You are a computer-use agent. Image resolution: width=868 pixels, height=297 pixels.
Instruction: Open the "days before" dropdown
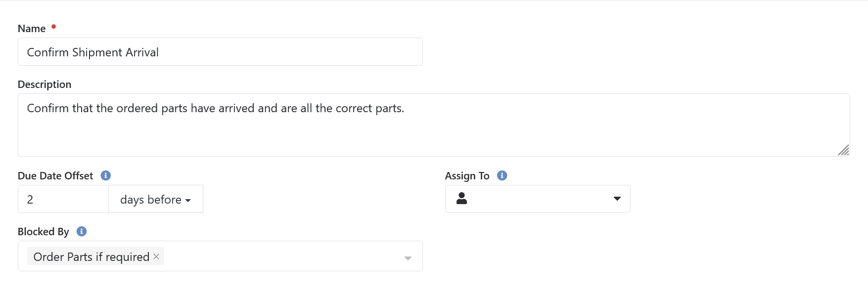[x=155, y=199]
